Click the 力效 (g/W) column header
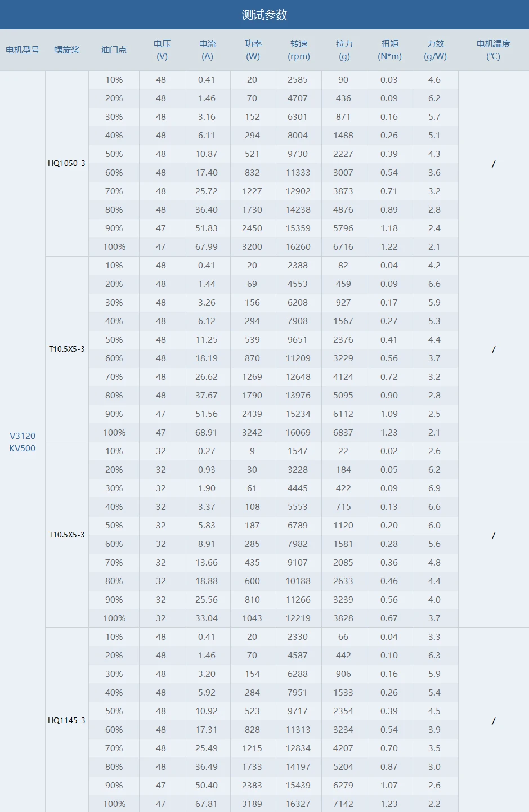 (436, 50)
